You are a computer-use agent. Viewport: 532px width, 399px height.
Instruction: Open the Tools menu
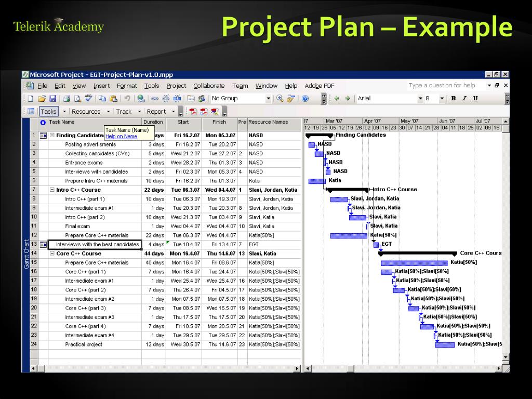coord(152,86)
